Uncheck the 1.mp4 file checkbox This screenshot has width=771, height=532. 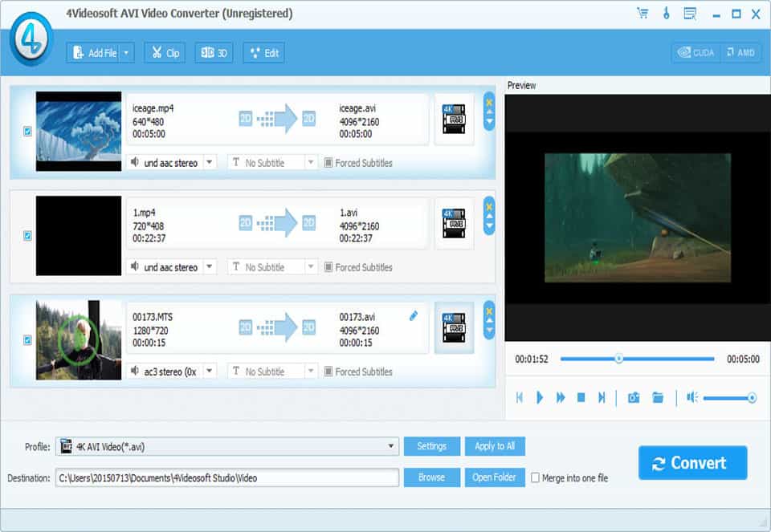point(27,236)
